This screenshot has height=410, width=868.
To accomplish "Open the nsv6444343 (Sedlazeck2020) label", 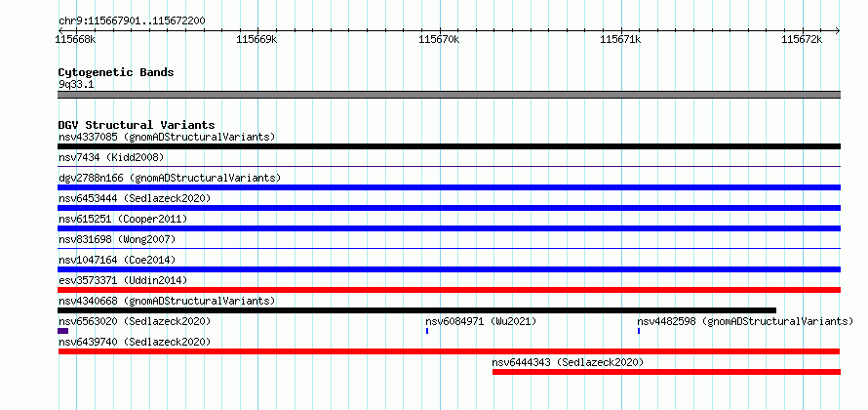I will (568, 362).
